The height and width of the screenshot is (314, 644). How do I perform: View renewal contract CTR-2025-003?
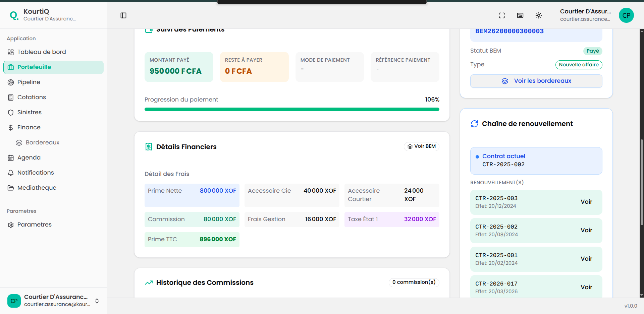[x=586, y=202]
